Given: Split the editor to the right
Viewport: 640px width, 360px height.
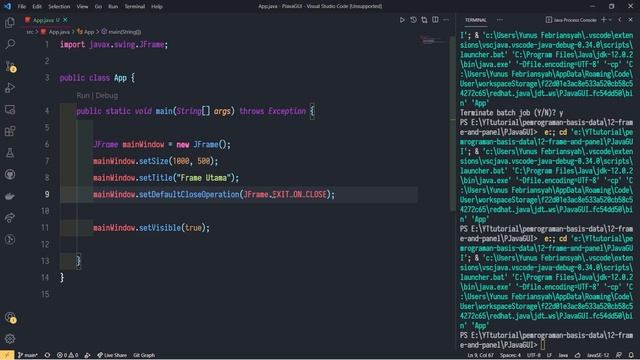Looking at the screenshot, I should click(436, 20).
